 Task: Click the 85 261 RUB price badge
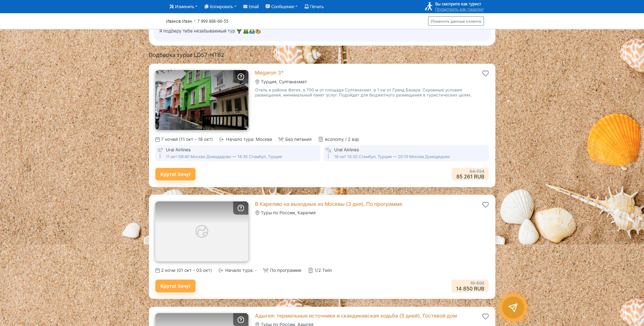click(470, 174)
